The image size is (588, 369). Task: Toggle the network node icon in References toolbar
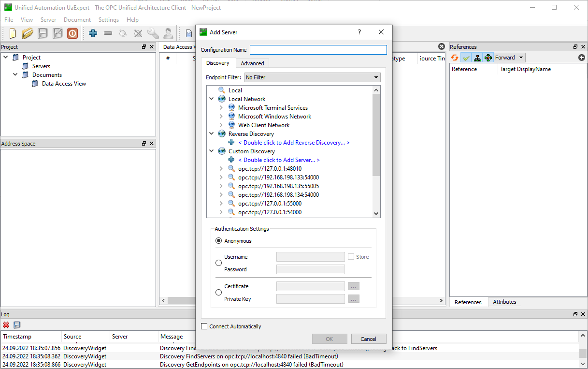488,58
